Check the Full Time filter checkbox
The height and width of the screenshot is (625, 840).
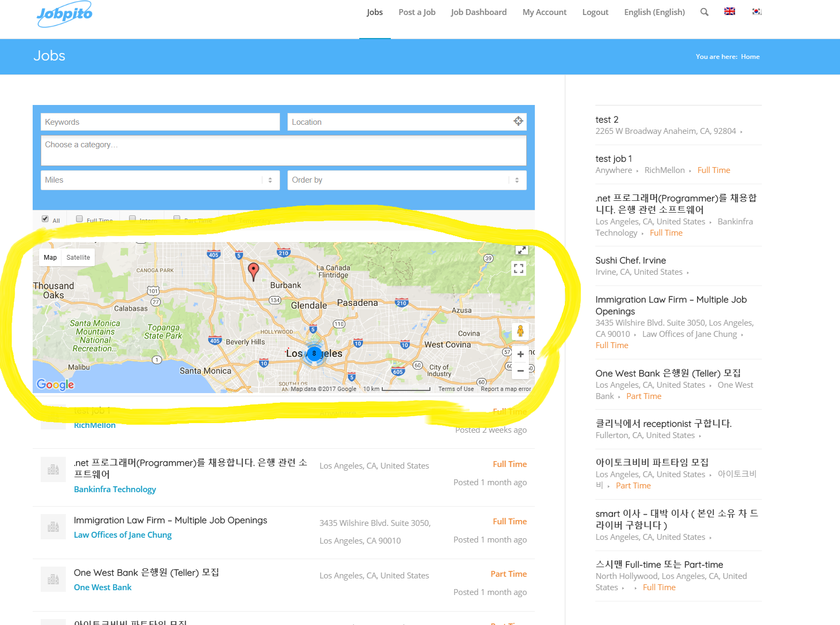(x=79, y=219)
